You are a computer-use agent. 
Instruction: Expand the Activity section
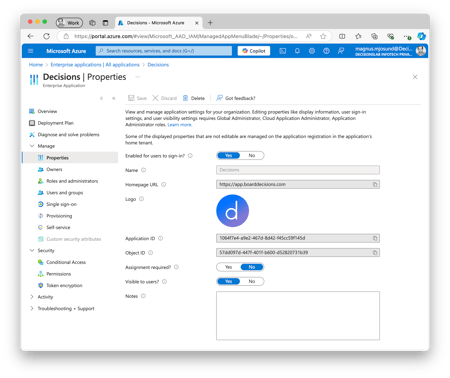[32, 297]
